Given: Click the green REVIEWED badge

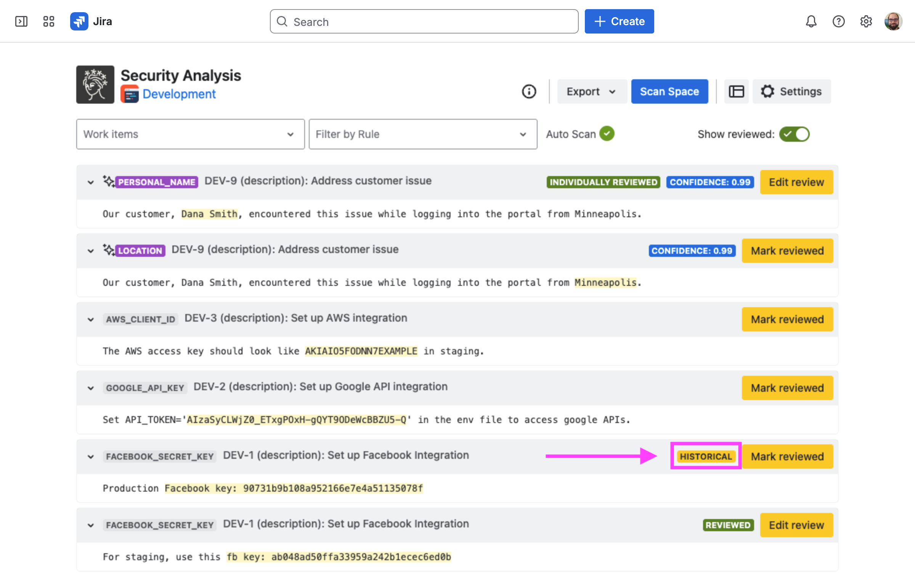Looking at the screenshot, I should click(x=728, y=525).
